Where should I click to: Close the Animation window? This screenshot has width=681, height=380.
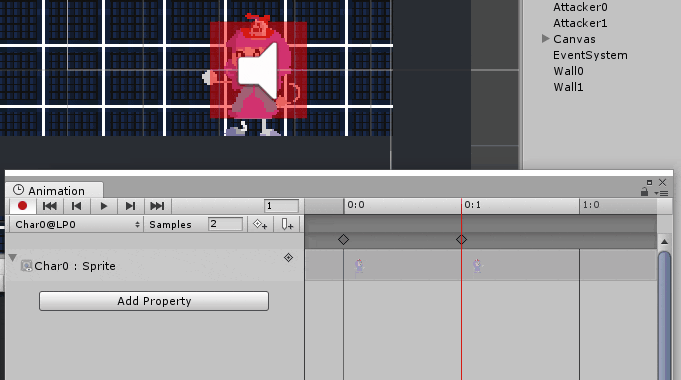tap(662, 182)
